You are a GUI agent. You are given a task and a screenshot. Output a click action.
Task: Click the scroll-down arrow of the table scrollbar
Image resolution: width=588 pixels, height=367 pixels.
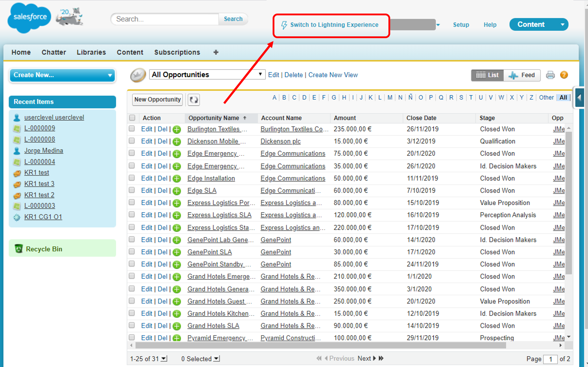[569, 336]
